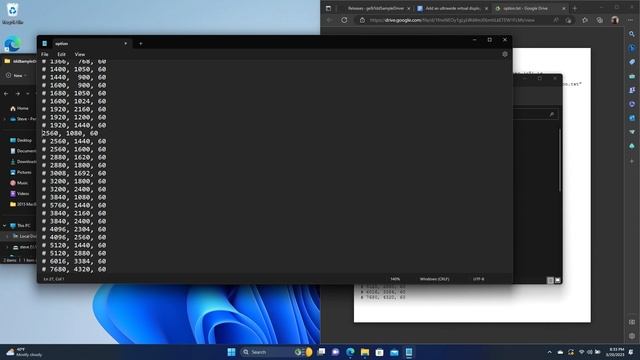This screenshot has height=360, width=640.
Task: Click the line '# 3008, 1692, 60'
Action: pos(74,173)
